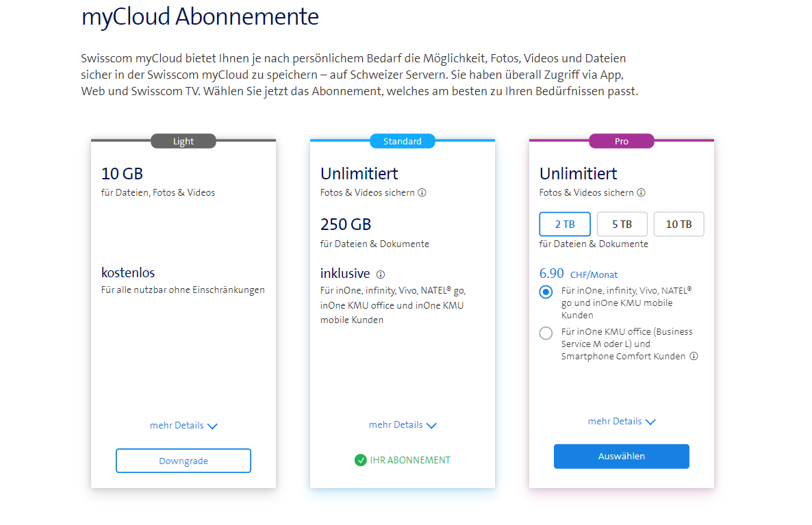Click the grey Light plan badge
Viewport: 812px width, 525px height.
click(x=183, y=142)
